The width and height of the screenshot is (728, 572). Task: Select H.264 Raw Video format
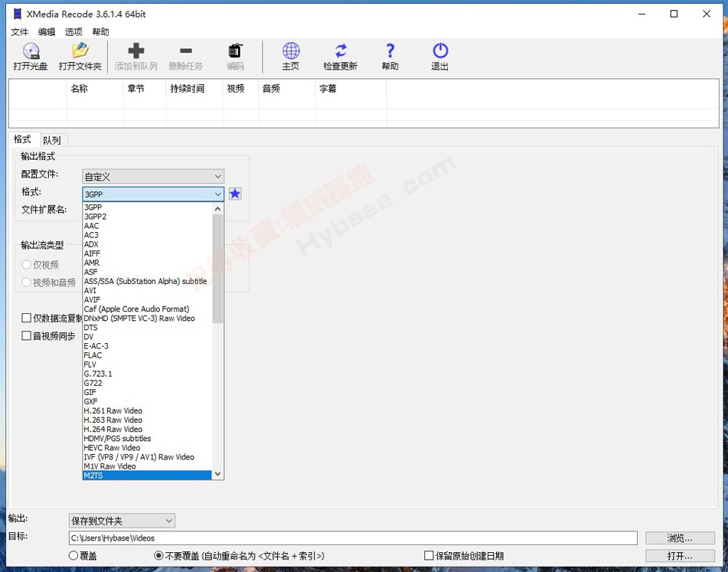(147, 430)
